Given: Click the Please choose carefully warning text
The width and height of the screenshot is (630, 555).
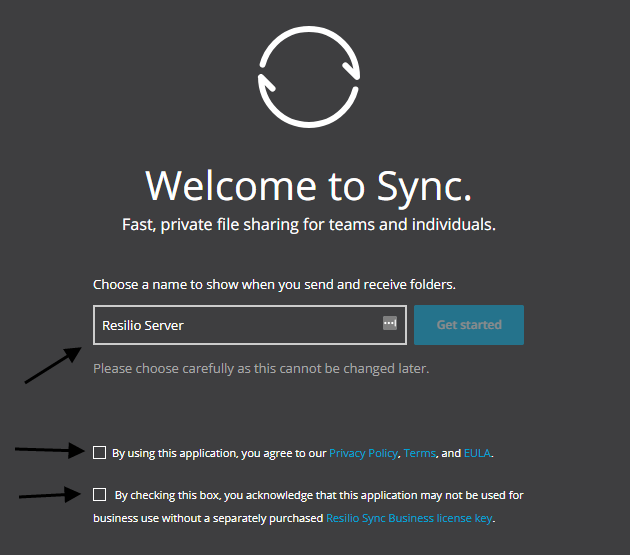Looking at the screenshot, I should [x=261, y=369].
